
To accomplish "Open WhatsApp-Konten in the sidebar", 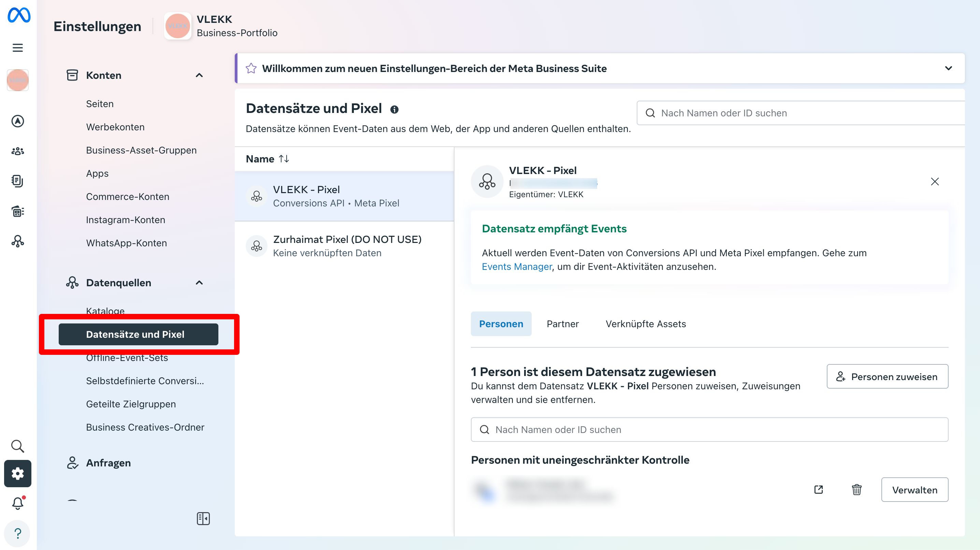I will pos(126,243).
